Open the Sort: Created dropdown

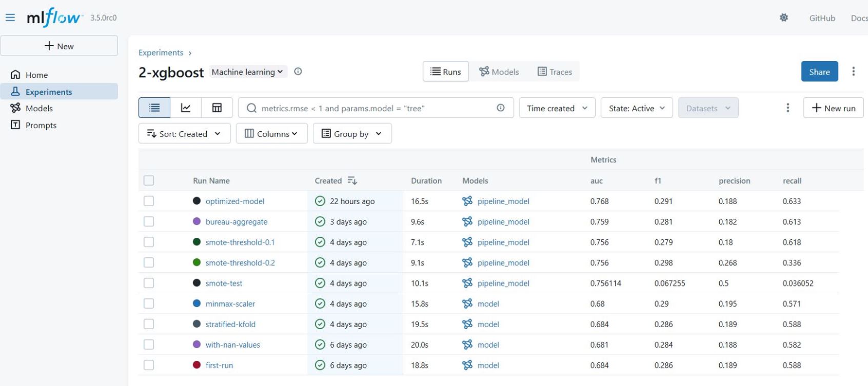[185, 134]
